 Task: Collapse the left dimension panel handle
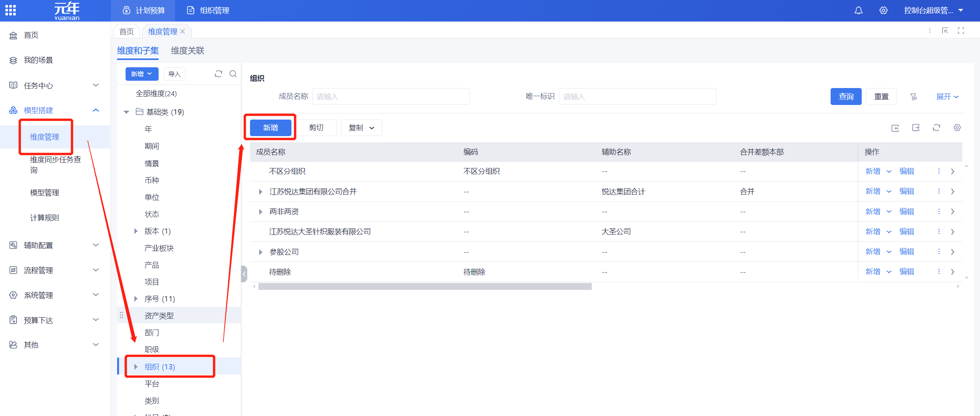click(x=244, y=274)
